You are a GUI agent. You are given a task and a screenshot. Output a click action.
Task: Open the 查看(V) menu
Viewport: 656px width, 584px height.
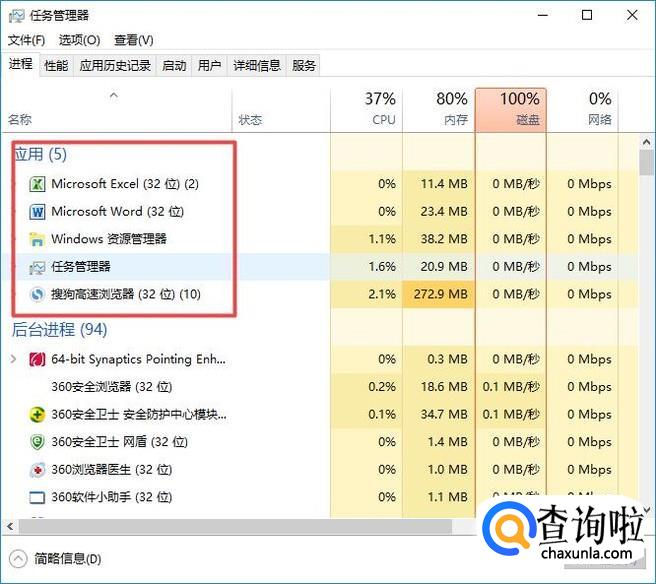134,40
